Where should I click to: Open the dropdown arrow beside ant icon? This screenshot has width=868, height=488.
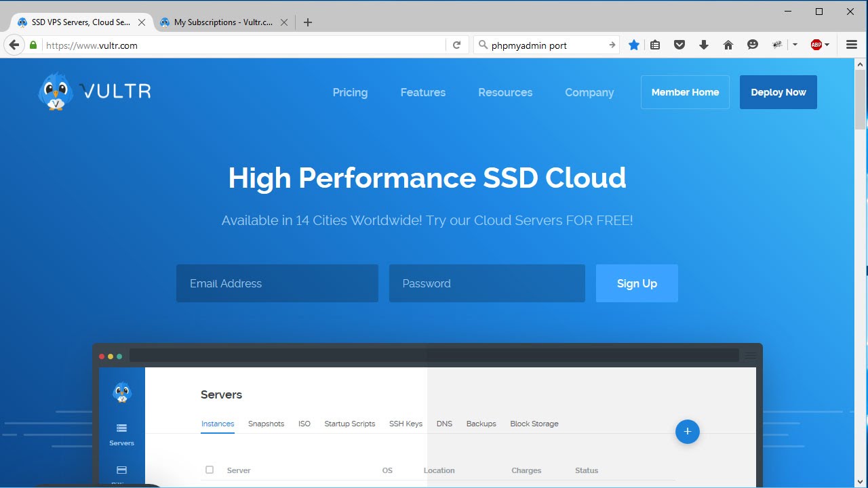pos(795,45)
